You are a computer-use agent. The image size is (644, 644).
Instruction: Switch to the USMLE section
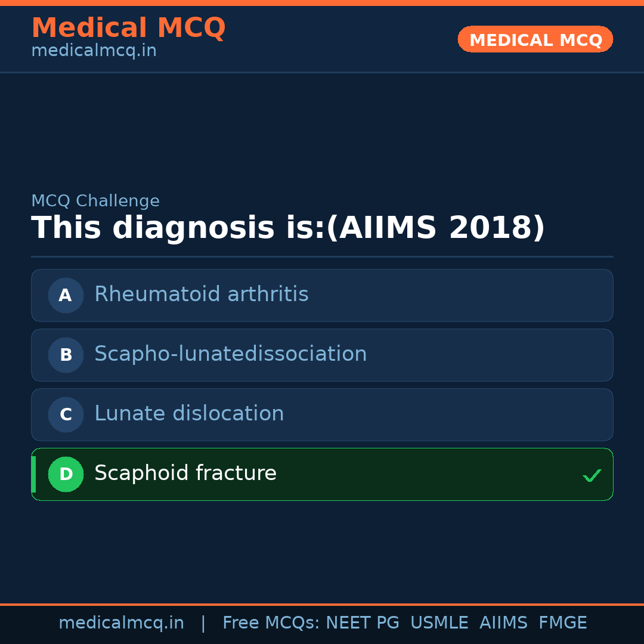439,622
